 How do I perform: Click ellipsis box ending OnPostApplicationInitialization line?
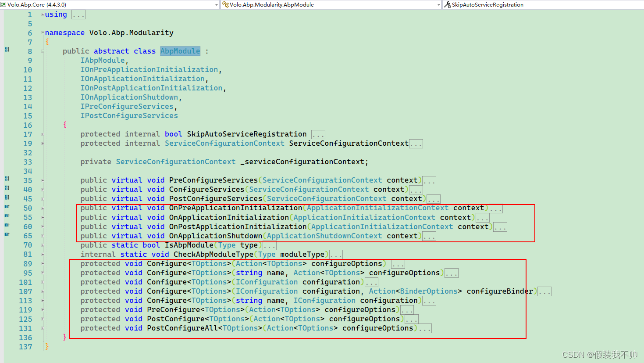tap(500, 227)
